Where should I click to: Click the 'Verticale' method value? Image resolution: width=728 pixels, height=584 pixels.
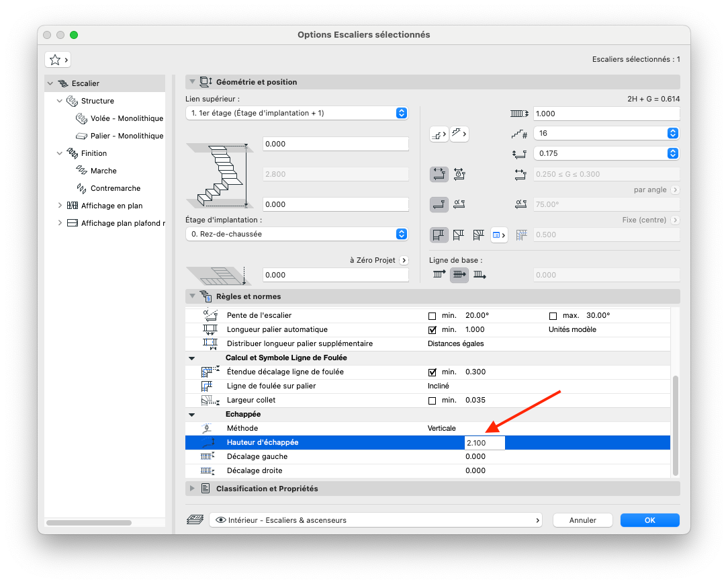(441, 428)
